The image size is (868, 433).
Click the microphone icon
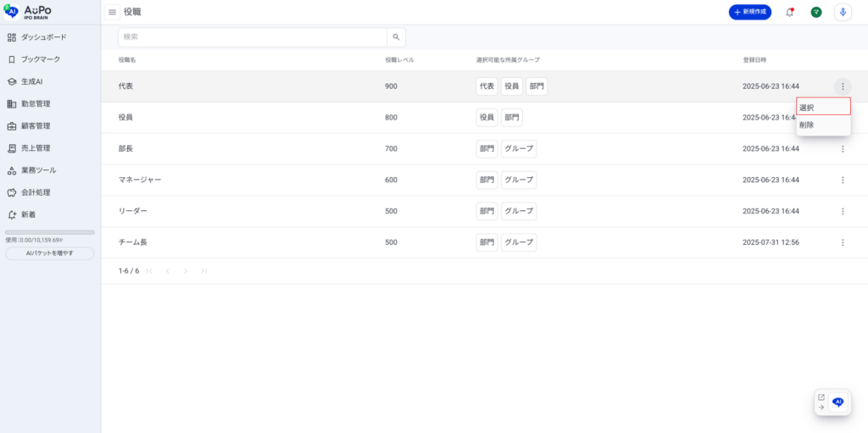click(843, 12)
